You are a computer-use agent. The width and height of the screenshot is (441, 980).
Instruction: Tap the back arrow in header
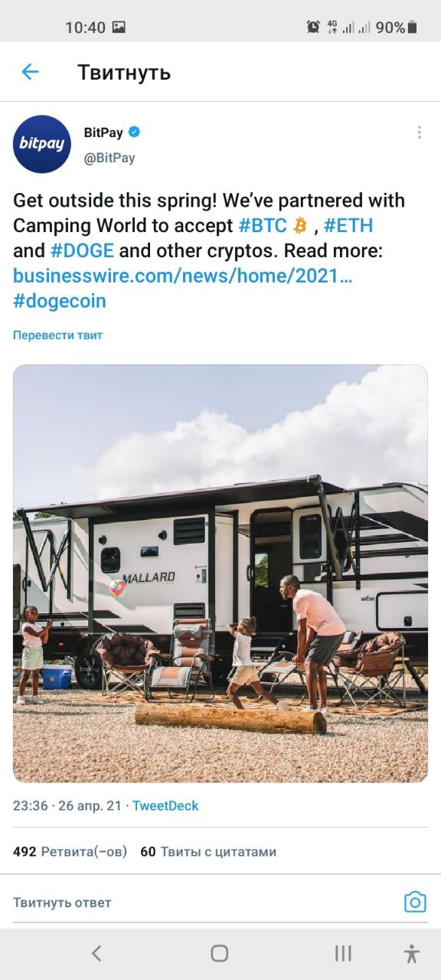pos(30,72)
